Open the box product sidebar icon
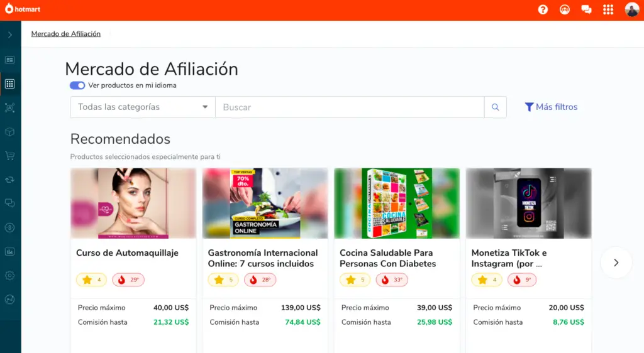 10,132
